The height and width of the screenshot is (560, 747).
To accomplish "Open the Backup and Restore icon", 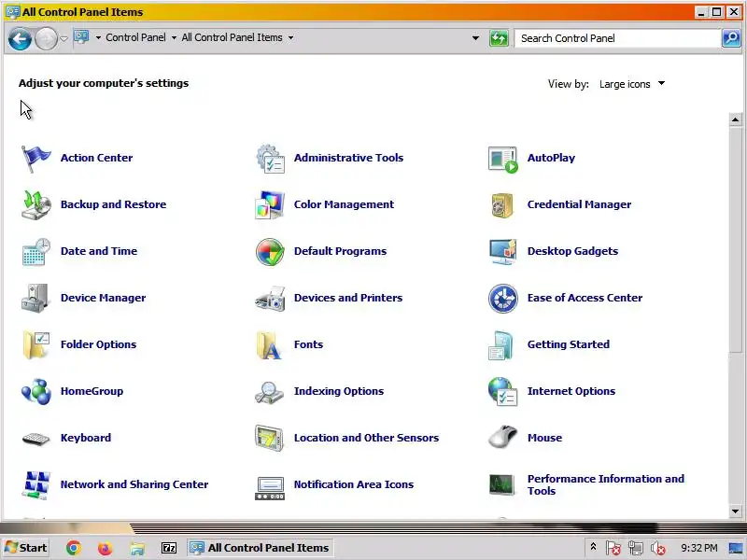I will tap(35, 204).
